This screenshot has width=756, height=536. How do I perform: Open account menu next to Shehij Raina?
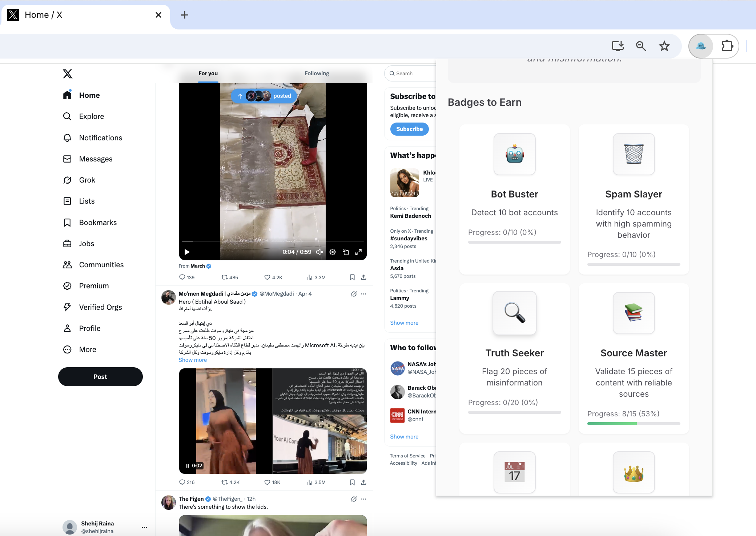[x=144, y=527]
